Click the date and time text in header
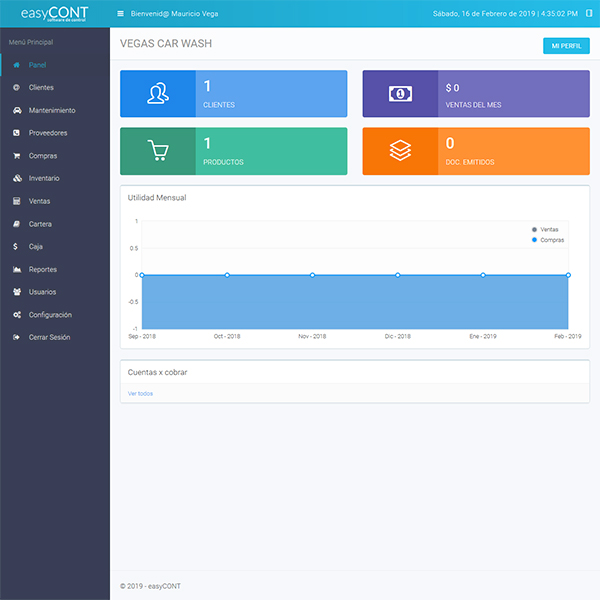 coord(505,14)
